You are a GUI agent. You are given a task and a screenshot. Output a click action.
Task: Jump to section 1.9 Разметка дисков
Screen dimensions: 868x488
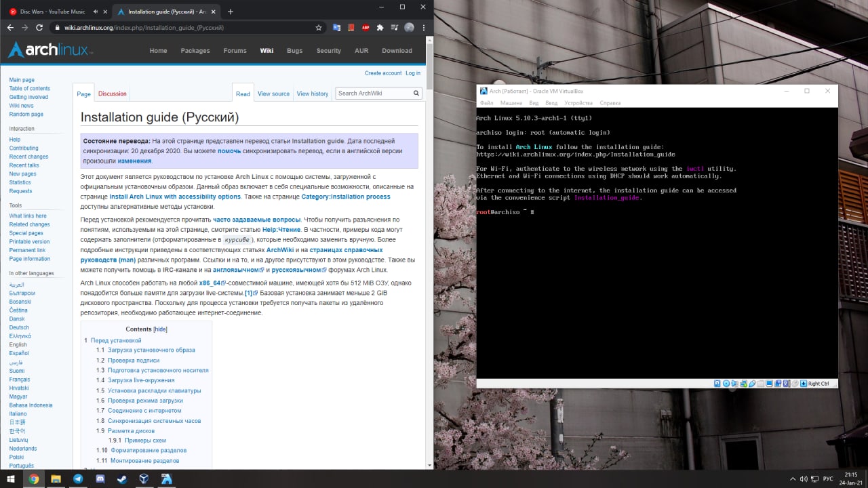131,430
